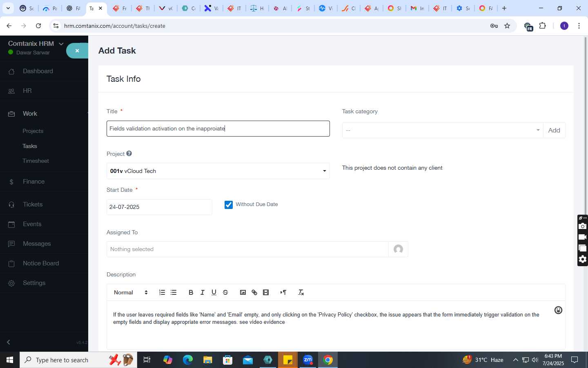Click the address bar URL
Viewport: 588px width, 368px height.
click(x=115, y=26)
